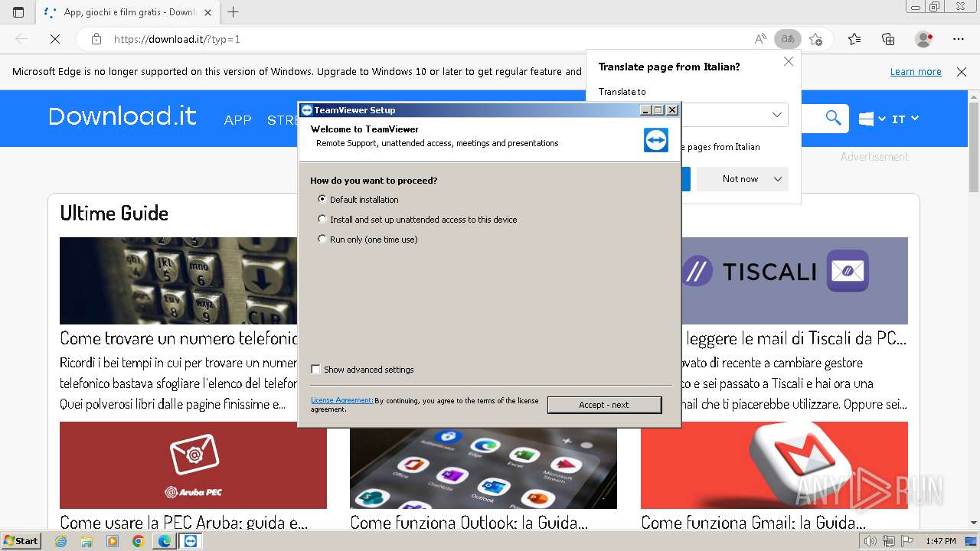
Task: Click TeamViewer Setup title bar icon
Action: pos(306,110)
